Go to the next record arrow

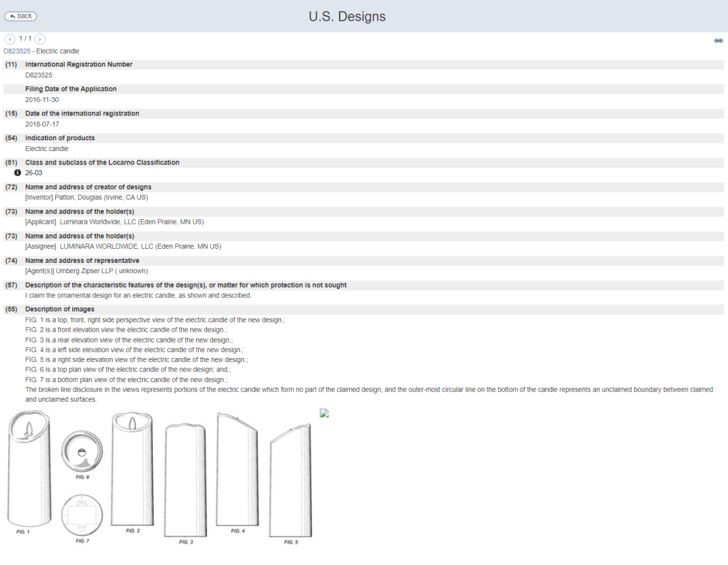pos(40,40)
